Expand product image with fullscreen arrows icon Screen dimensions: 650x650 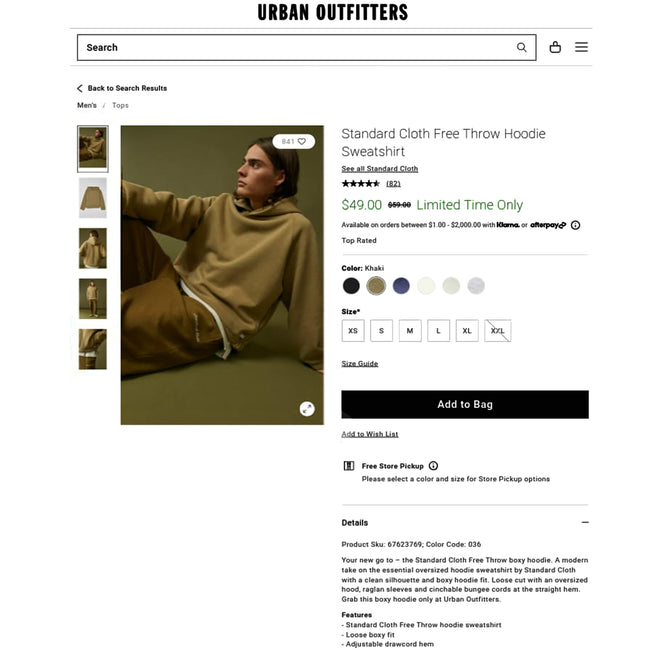click(x=307, y=409)
